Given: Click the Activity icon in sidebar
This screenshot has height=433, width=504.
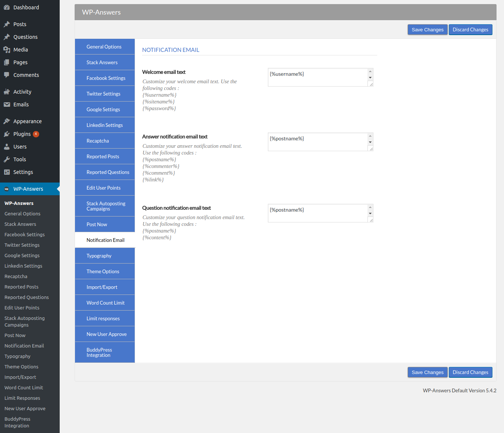Looking at the screenshot, I should pos(7,92).
